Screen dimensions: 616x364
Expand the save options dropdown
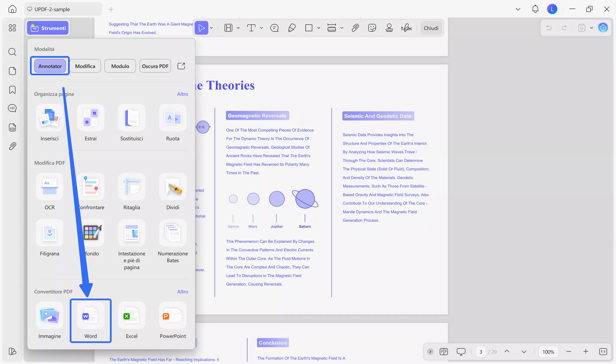tap(591, 28)
